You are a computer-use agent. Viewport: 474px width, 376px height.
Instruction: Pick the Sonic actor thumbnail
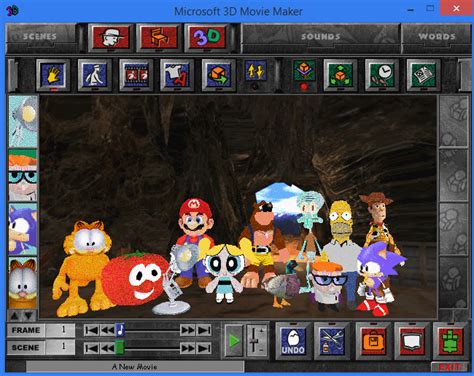[x=23, y=229]
